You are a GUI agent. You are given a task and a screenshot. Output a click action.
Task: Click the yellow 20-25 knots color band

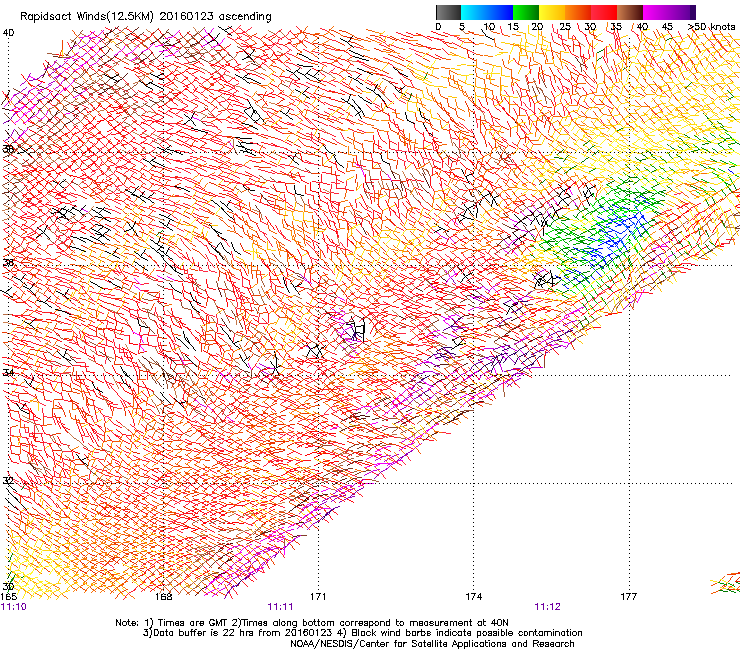tap(552, 12)
